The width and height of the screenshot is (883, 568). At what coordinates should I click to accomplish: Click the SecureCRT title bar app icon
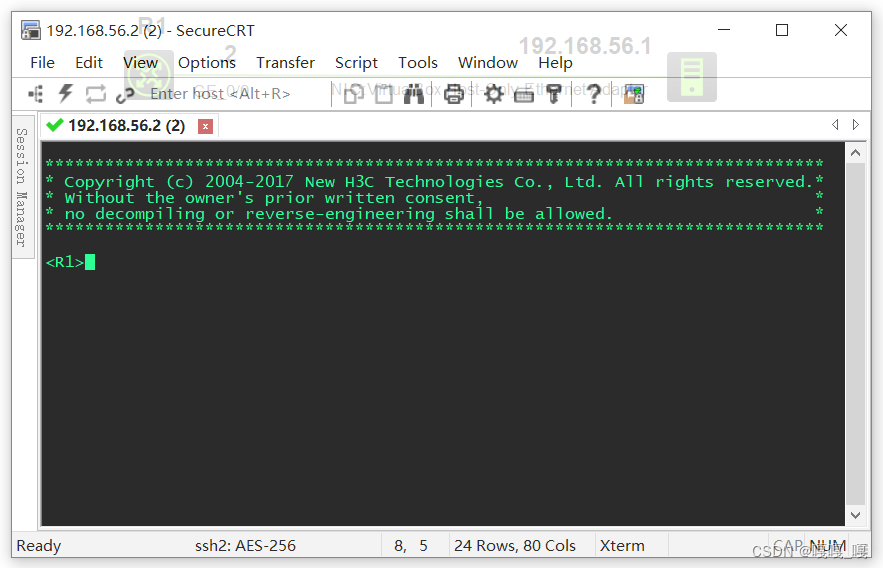(30, 30)
